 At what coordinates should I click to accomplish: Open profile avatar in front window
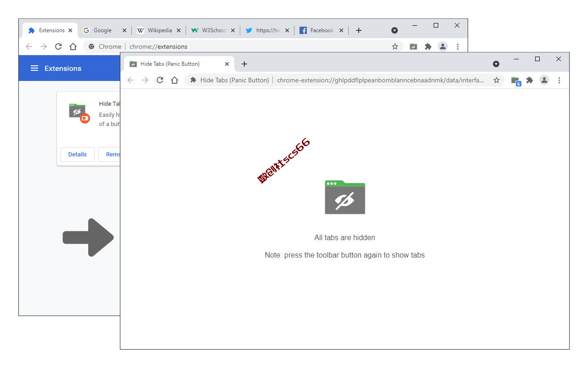[x=544, y=80]
